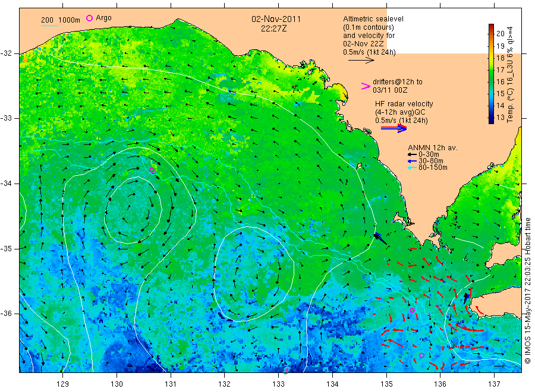Click the 137 longitude axis label
The image size is (535, 392).
click(x=494, y=384)
